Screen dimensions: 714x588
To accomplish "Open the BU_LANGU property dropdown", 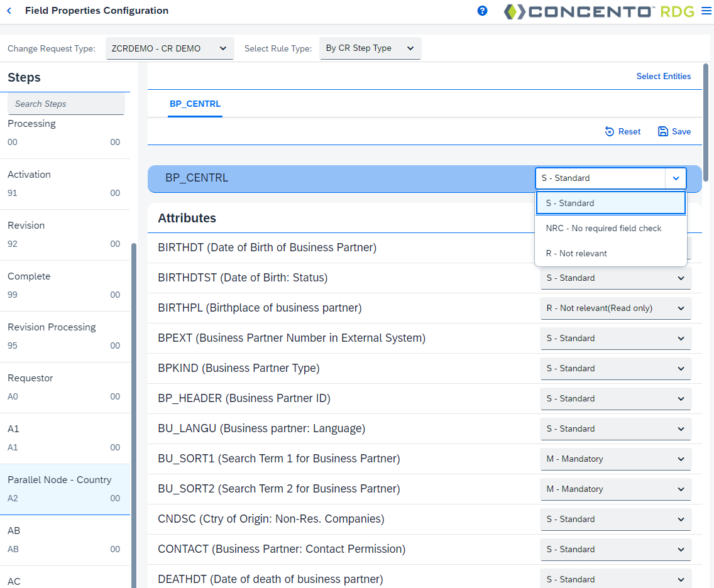I will coord(616,428).
